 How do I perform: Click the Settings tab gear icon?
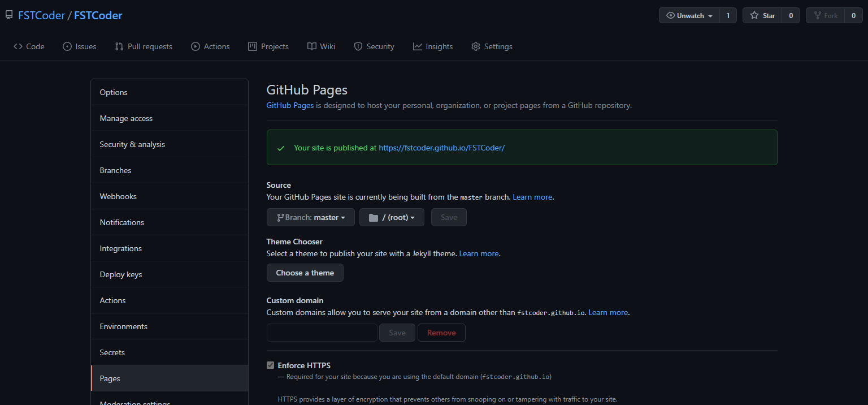point(476,46)
